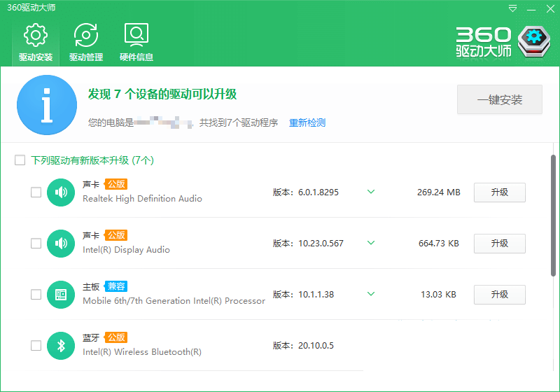Click the Realtek sound card speaker icon

[61, 192]
